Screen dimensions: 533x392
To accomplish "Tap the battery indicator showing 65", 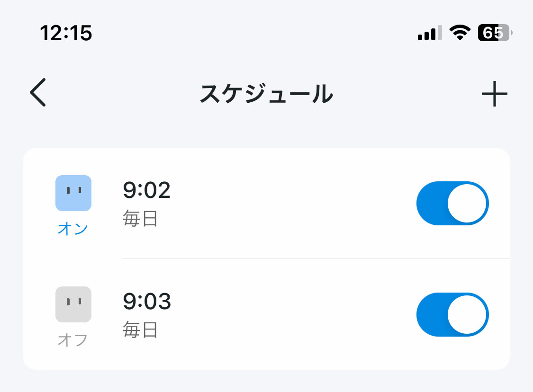I will (x=493, y=32).
